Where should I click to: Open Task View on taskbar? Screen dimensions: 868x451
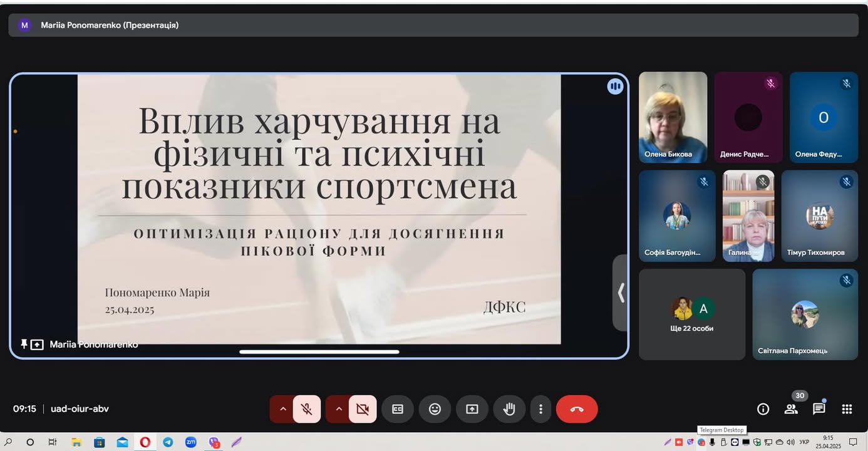[x=53, y=442]
